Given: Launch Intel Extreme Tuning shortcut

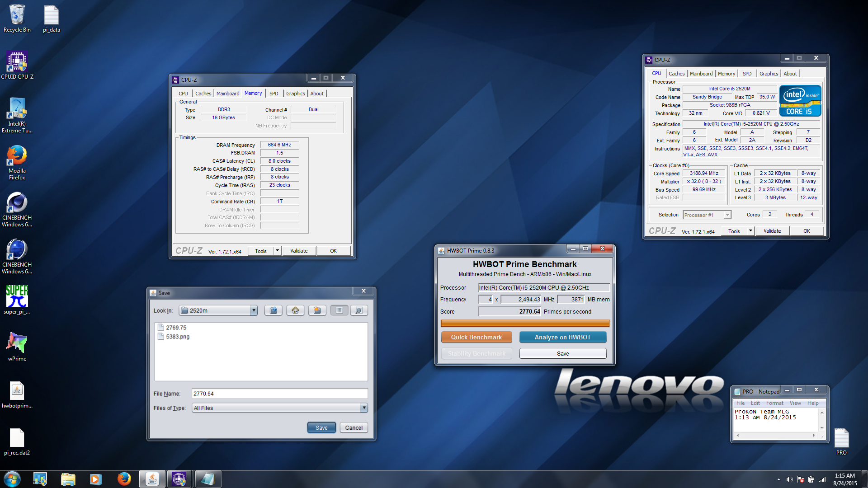Looking at the screenshot, I should [17, 115].
